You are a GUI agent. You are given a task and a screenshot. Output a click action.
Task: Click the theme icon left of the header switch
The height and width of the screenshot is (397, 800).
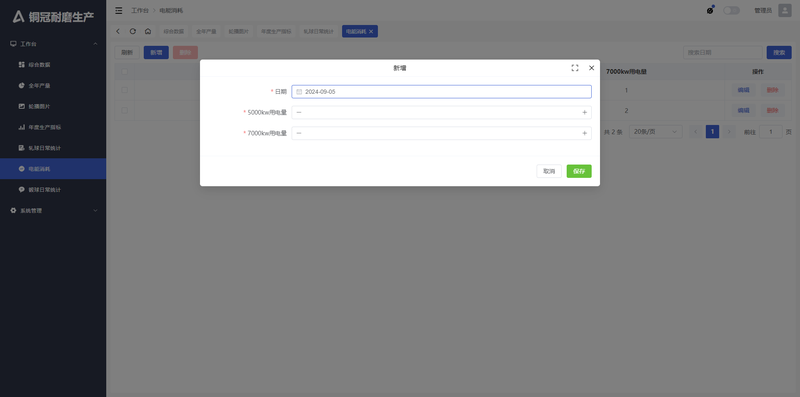click(710, 10)
